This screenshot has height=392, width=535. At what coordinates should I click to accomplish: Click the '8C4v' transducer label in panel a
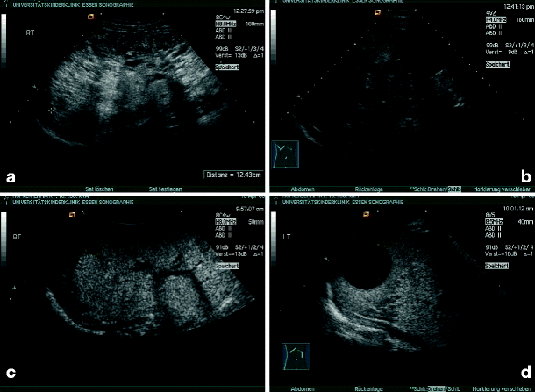click(223, 18)
